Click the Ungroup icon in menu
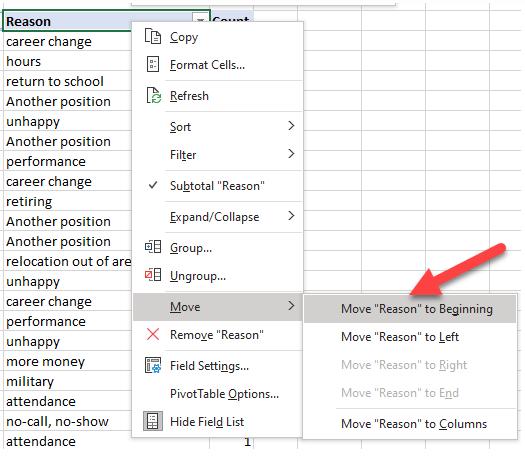This screenshot has height=457, width=525. point(153,275)
